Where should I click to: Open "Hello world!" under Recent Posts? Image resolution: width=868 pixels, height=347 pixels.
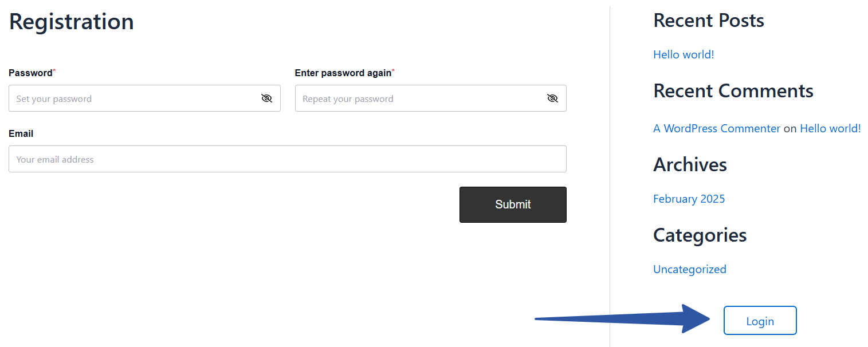tap(684, 54)
